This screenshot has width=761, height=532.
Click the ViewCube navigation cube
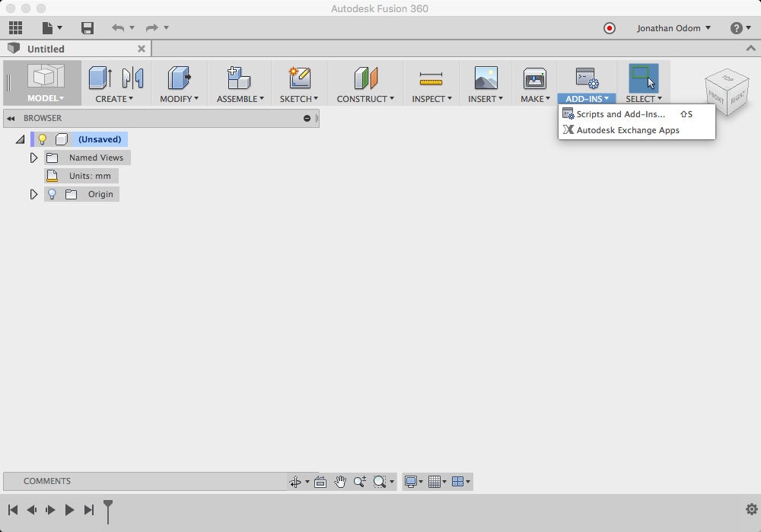click(726, 92)
